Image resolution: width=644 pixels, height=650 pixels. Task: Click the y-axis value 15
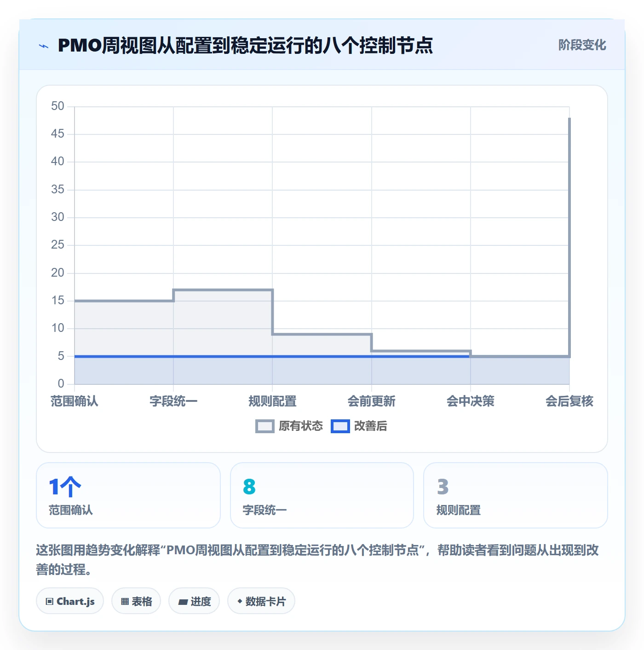click(x=57, y=301)
